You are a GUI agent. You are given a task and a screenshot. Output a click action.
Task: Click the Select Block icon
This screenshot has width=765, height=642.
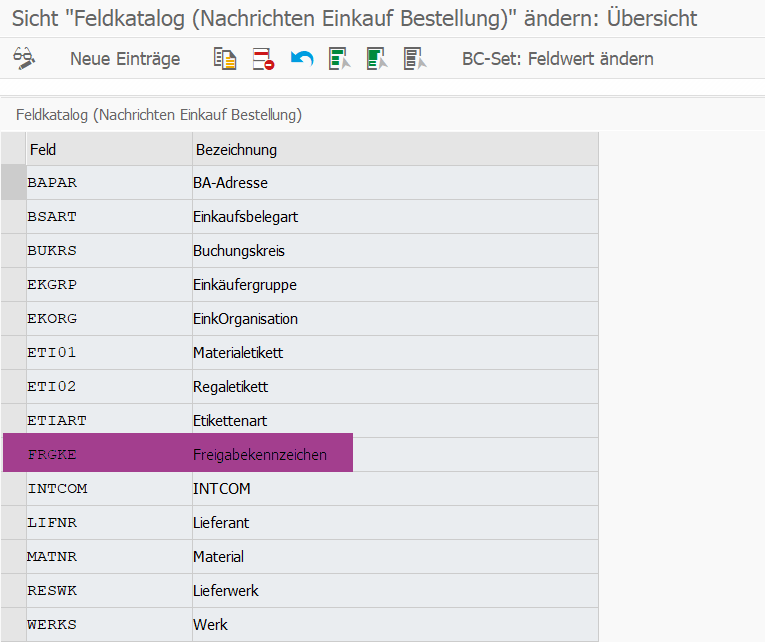[x=377, y=59]
